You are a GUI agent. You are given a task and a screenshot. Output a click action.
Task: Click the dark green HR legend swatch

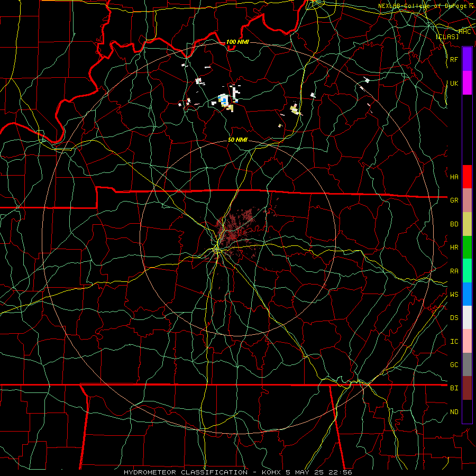tap(467, 247)
